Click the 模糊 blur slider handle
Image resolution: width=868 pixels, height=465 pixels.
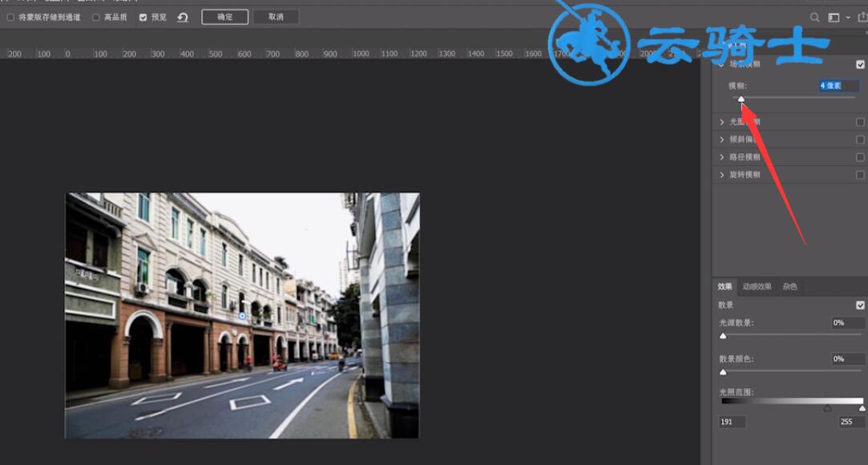pyautogui.click(x=741, y=99)
